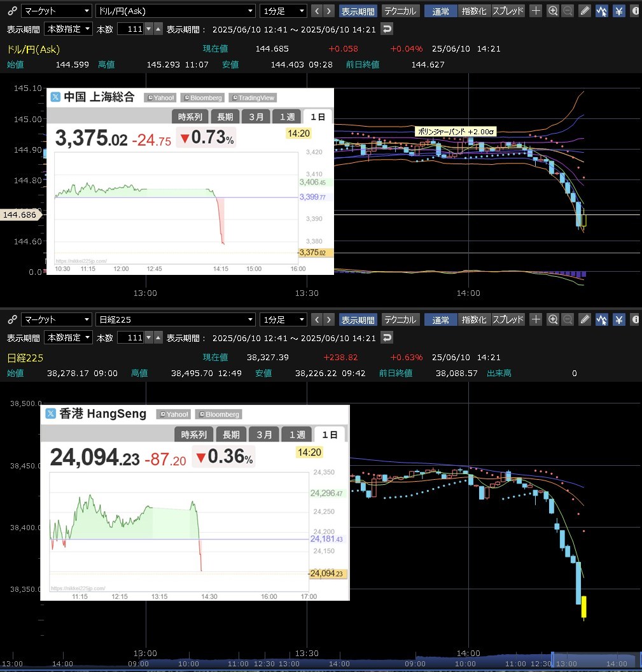Toggle 表示期間 in the 日経225 toolbar

(x=358, y=319)
